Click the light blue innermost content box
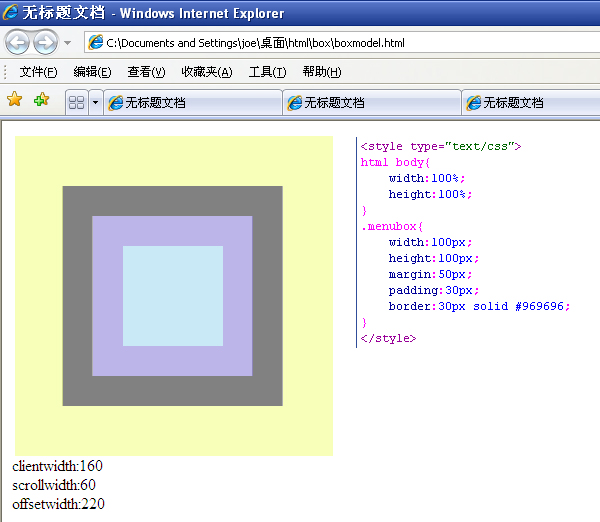Image resolution: width=600 pixels, height=522 pixels. tap(172, 296)
